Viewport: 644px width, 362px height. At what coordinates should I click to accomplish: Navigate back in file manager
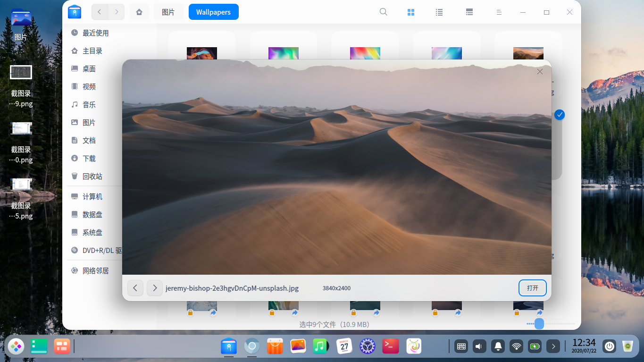coord(100,12)
